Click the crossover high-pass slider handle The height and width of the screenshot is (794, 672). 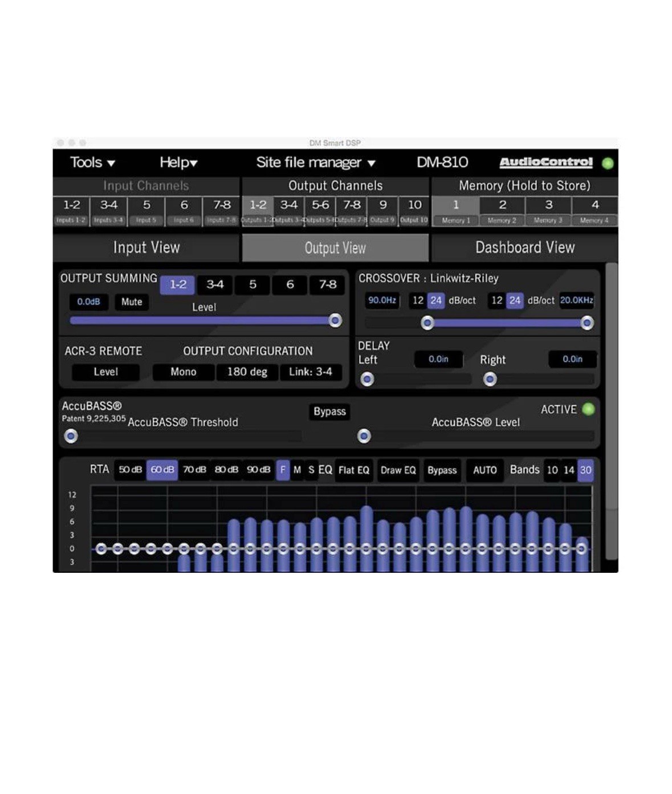click(x=427, y=323)
